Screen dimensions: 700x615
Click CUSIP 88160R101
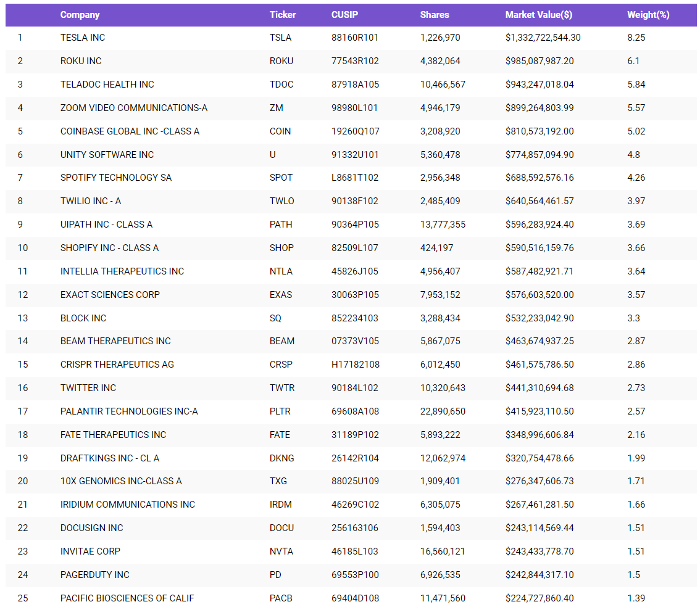(354, 38)
